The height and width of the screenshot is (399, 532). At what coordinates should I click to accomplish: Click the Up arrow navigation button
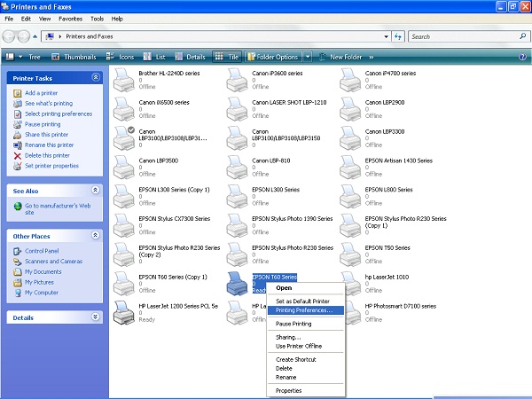coord(35,36)
